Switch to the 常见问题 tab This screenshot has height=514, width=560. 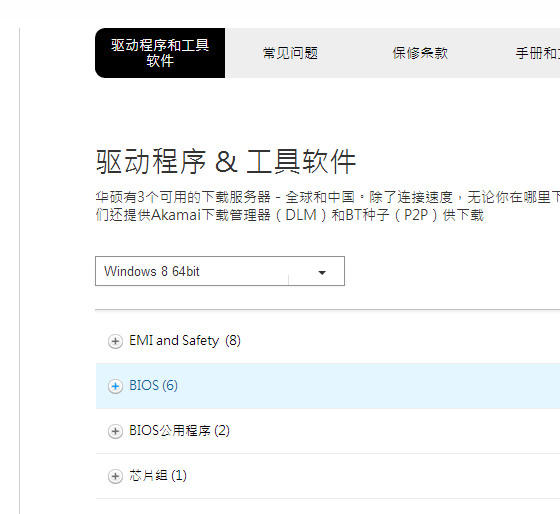click(x=290, y=53)
